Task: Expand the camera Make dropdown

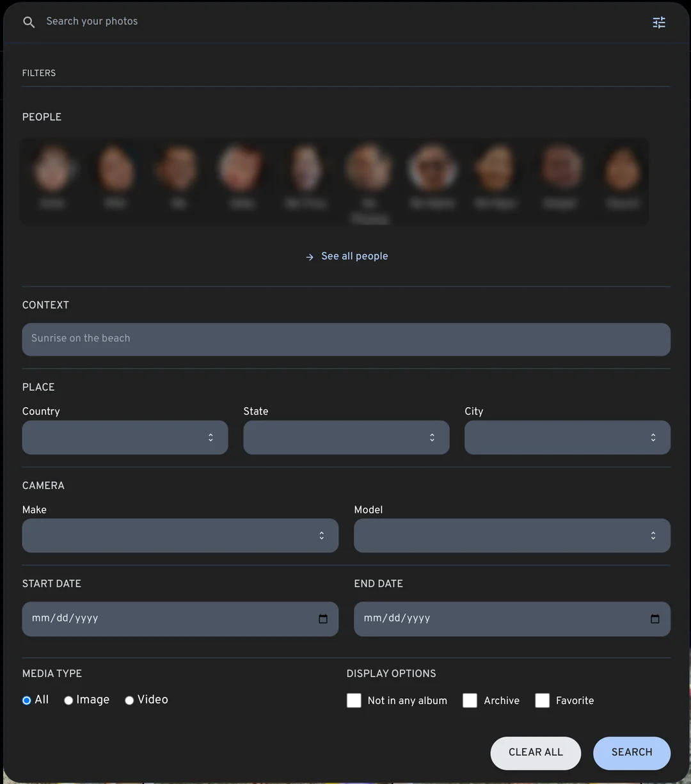Action: [180, 536]
